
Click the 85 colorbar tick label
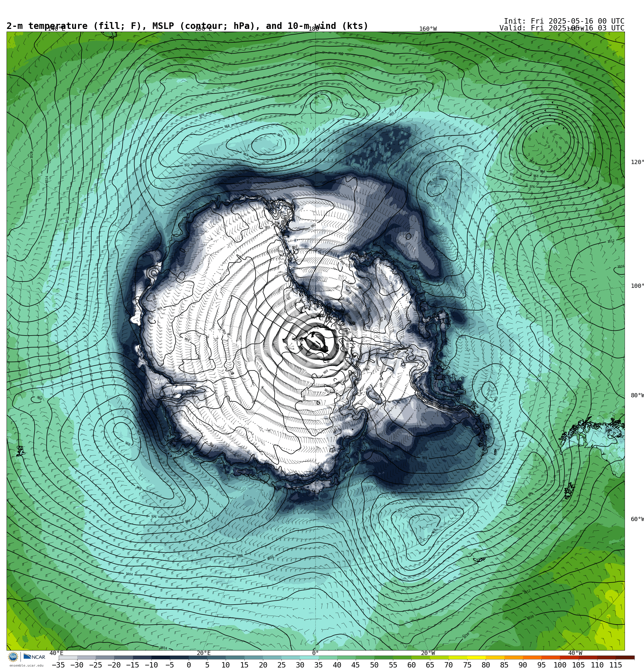(504, 665)
